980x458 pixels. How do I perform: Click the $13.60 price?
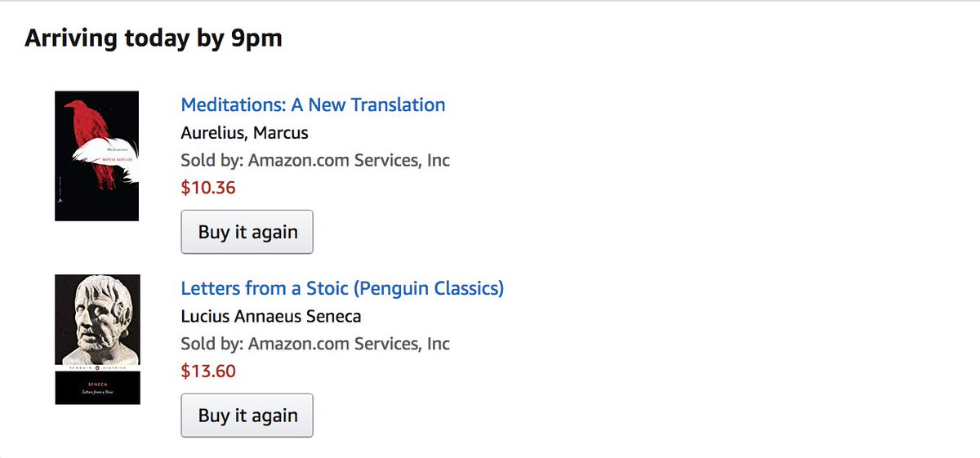click(207, 371)
